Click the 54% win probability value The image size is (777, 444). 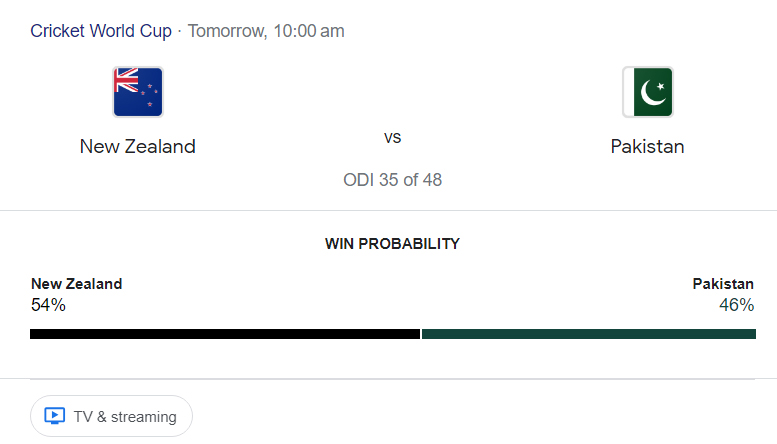point(48,305)
